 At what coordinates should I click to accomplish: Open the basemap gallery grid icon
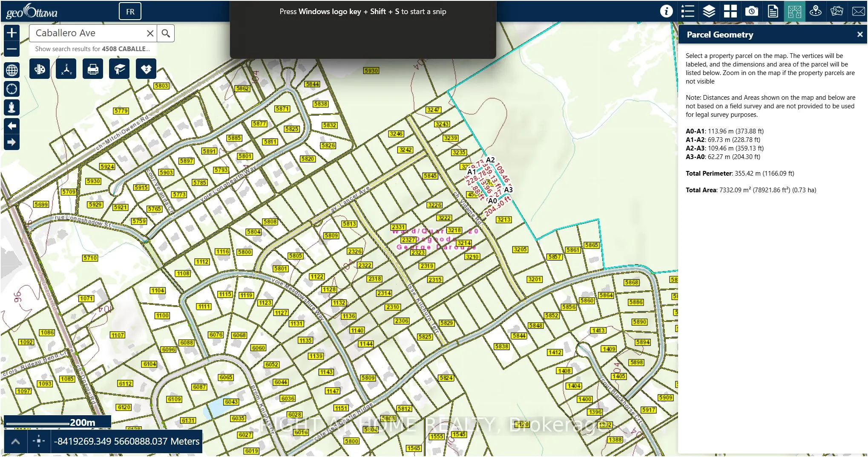[730, 11]
